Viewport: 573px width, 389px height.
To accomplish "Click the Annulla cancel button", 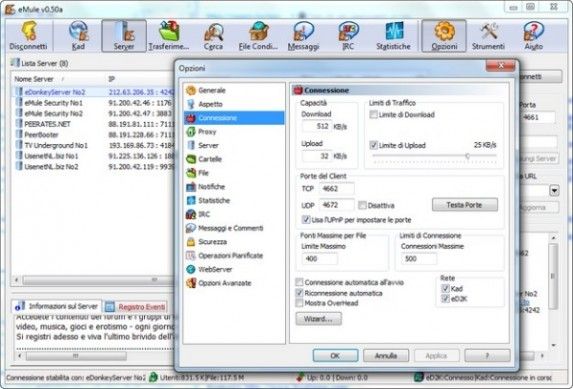I will [x=386, y=355].
